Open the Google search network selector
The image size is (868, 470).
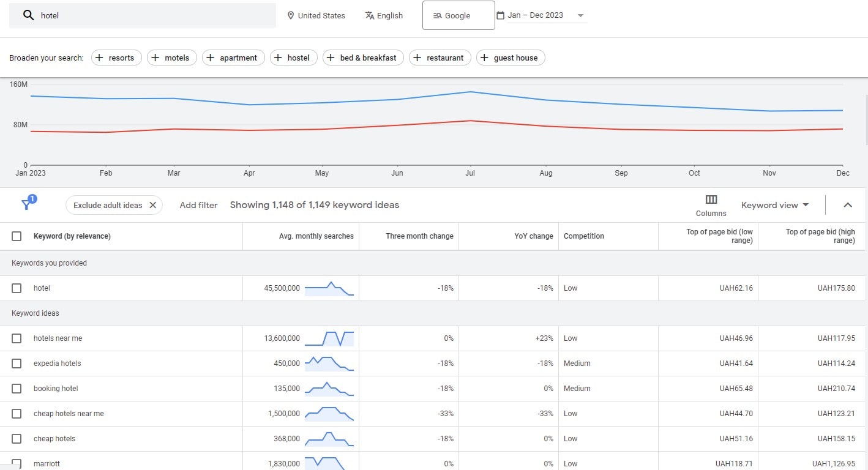click(458, 15)
